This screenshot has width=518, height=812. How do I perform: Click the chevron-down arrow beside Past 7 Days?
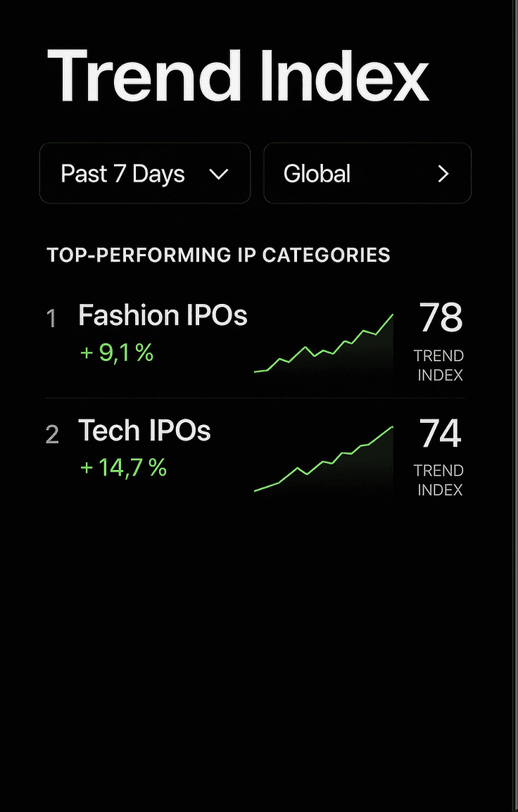pos(219,175)
